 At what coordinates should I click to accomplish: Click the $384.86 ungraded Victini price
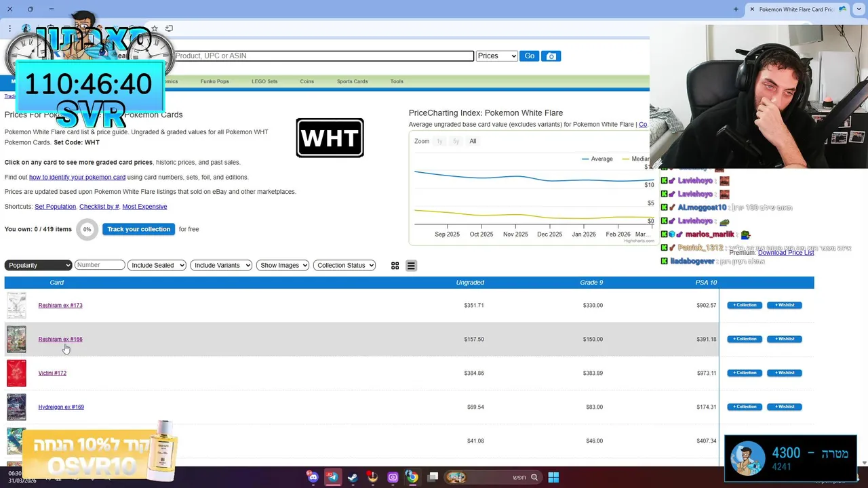(x=474, y=373)
